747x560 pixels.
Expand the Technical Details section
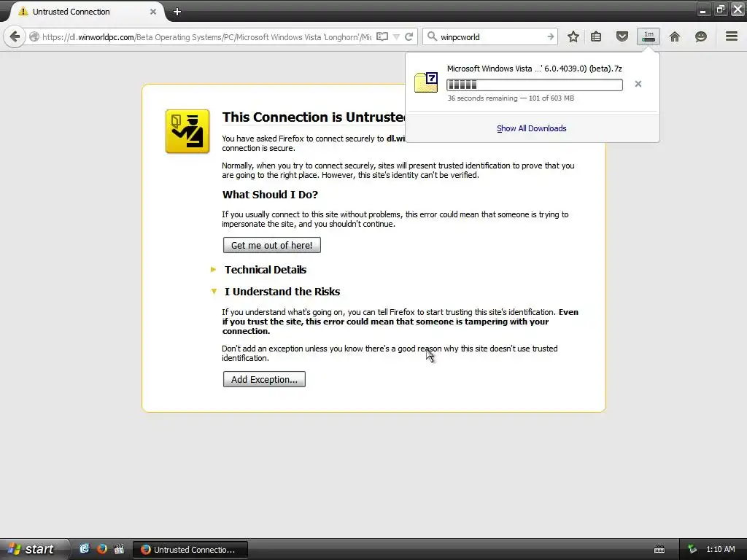tap(266, 270)
